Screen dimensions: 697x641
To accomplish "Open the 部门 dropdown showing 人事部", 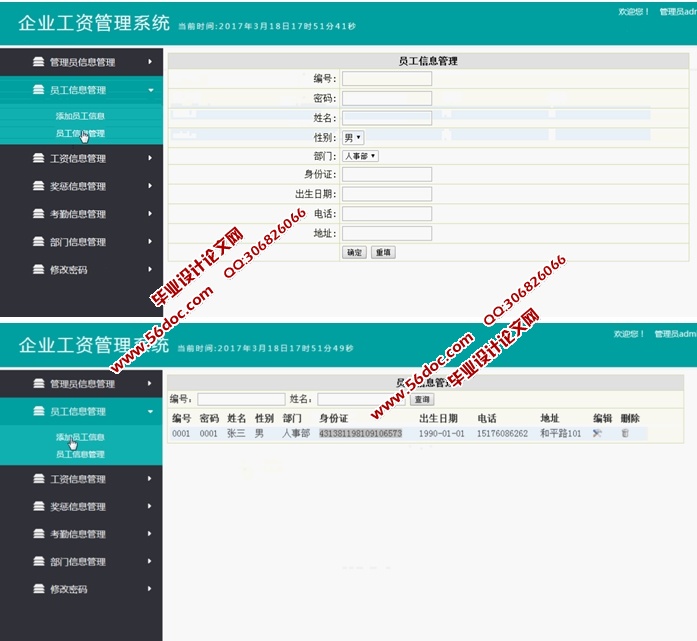I will 360,156.
